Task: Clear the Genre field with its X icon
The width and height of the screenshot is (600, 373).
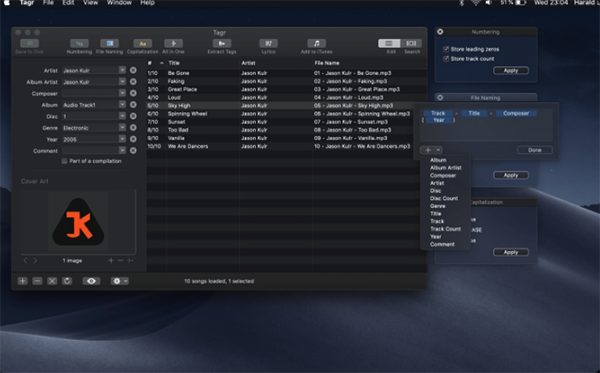Action: coord(133,128)
